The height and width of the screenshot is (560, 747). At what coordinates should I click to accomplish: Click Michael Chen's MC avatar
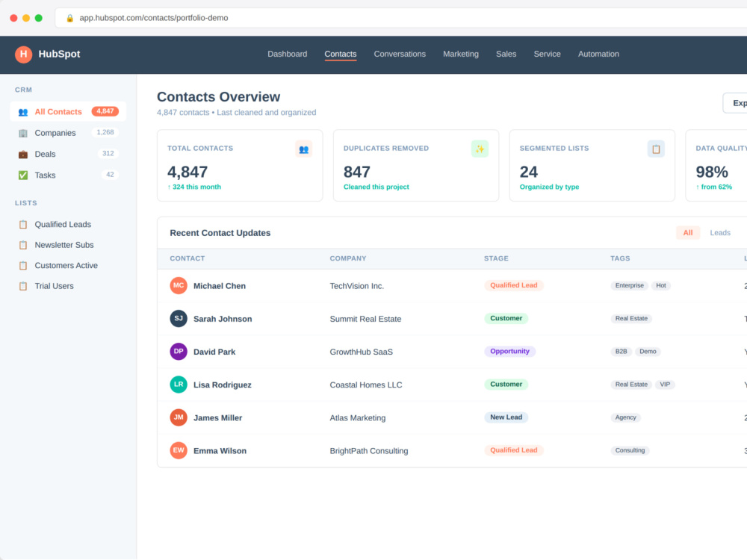[x=179, y=286]
